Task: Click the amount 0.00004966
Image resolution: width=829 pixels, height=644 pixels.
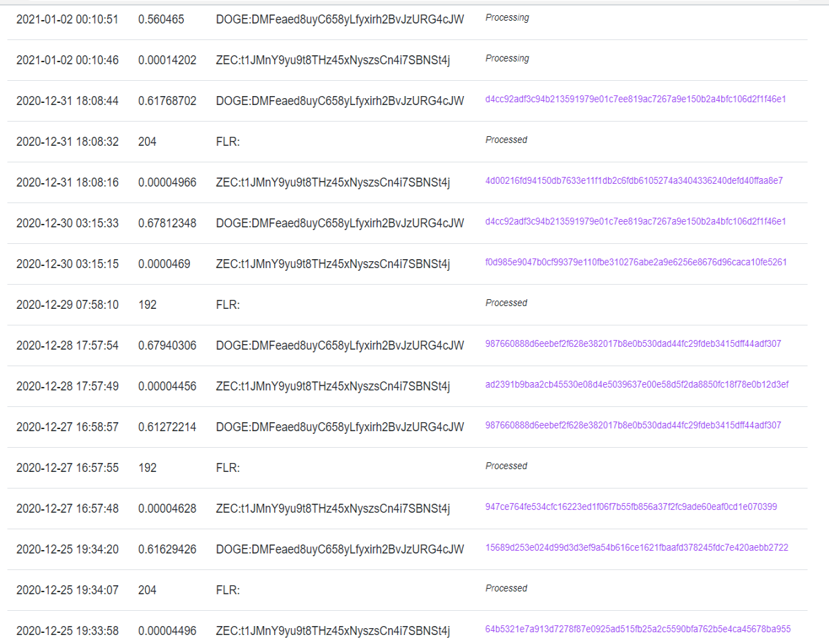Action: point(167,182)
